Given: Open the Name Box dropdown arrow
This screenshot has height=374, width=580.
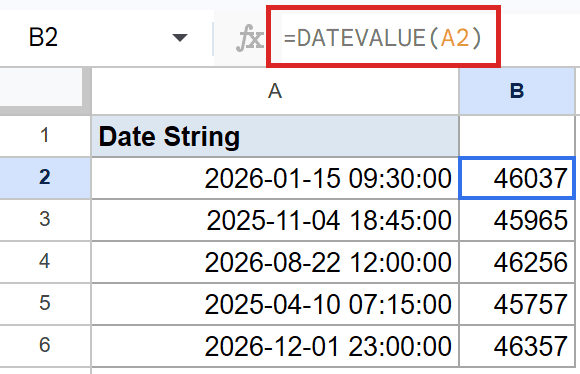Looking at the screenshot, I should point(180,38).
